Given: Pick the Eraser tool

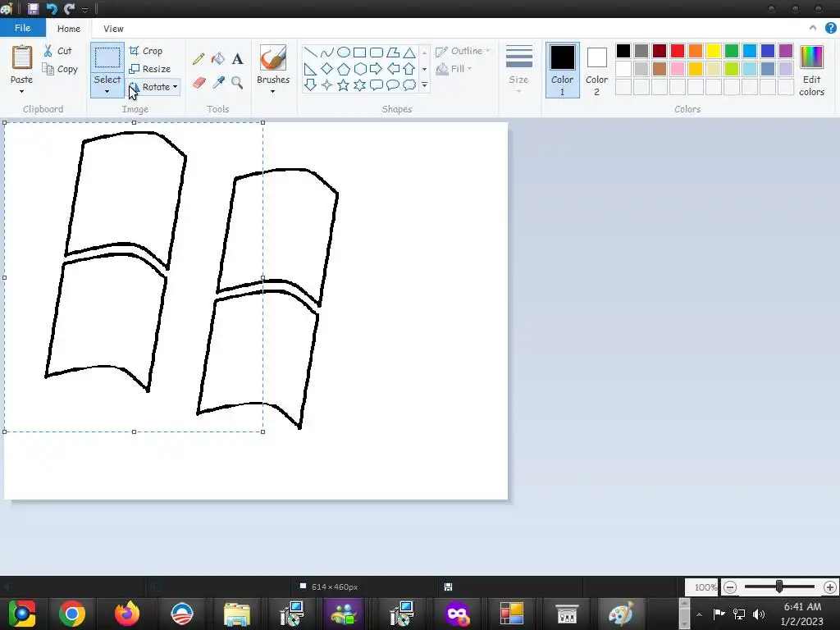Looking at the screenshot, I should point(199,83).
